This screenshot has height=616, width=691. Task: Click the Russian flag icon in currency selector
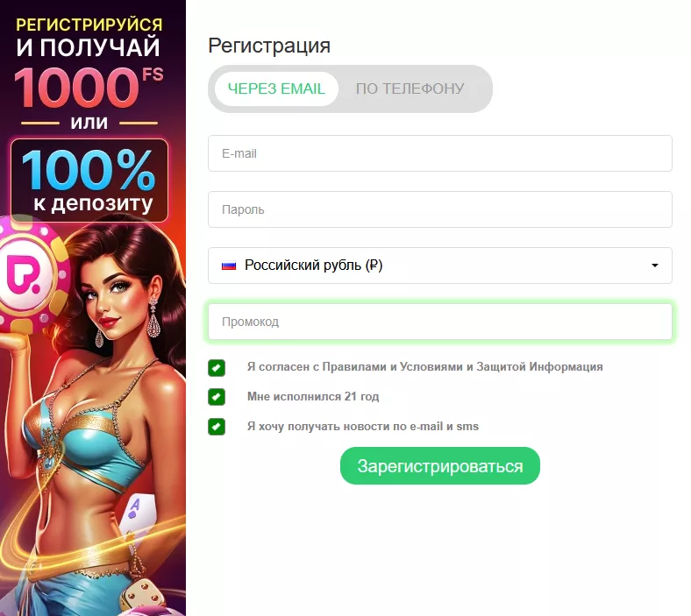pyautogui.click(x=229, y=266)
